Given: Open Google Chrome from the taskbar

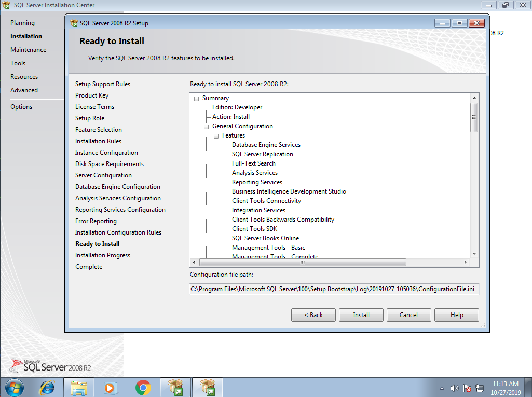Looking at the screenshot, I should click(143, 388).
